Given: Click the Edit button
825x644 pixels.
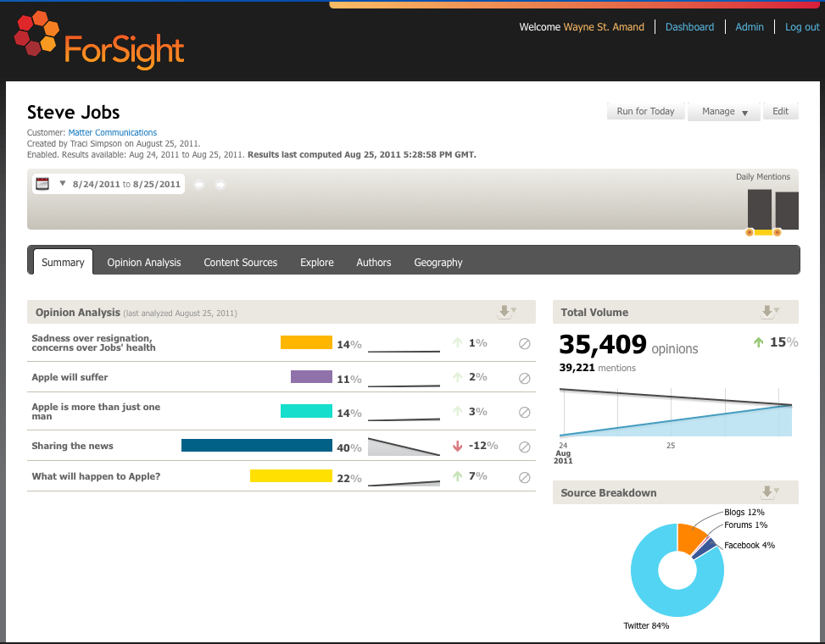Looking at the screenshot, I should pos(780,112).
